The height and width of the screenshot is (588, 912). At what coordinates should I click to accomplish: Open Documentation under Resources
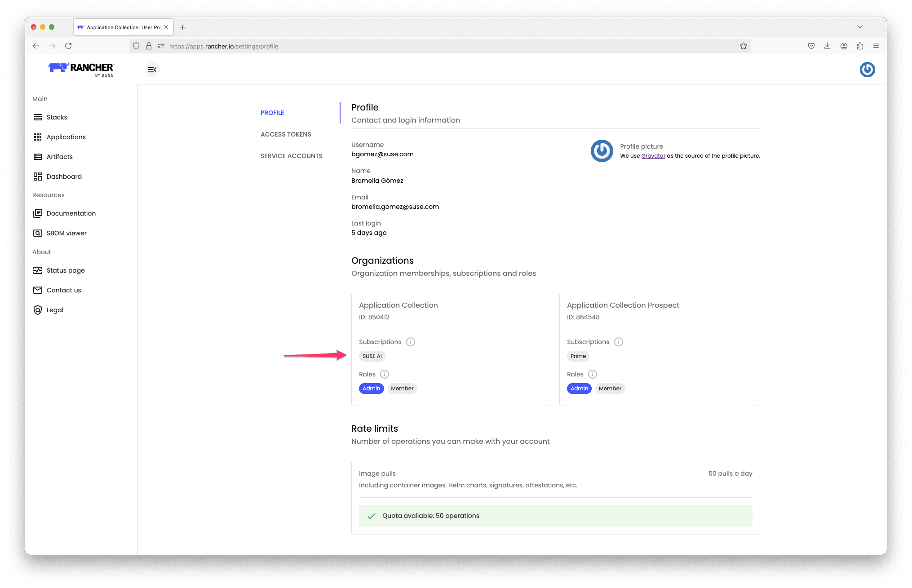(x=71, y=213)
